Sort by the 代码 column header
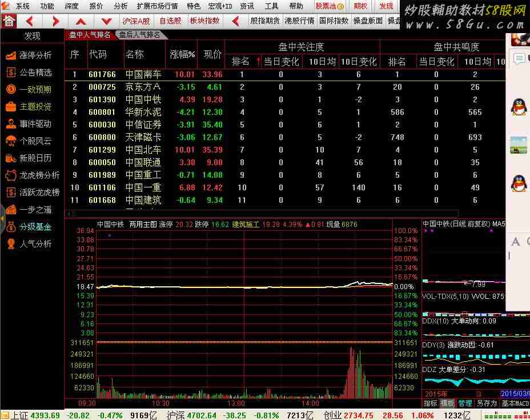 (x=98, y=54)
